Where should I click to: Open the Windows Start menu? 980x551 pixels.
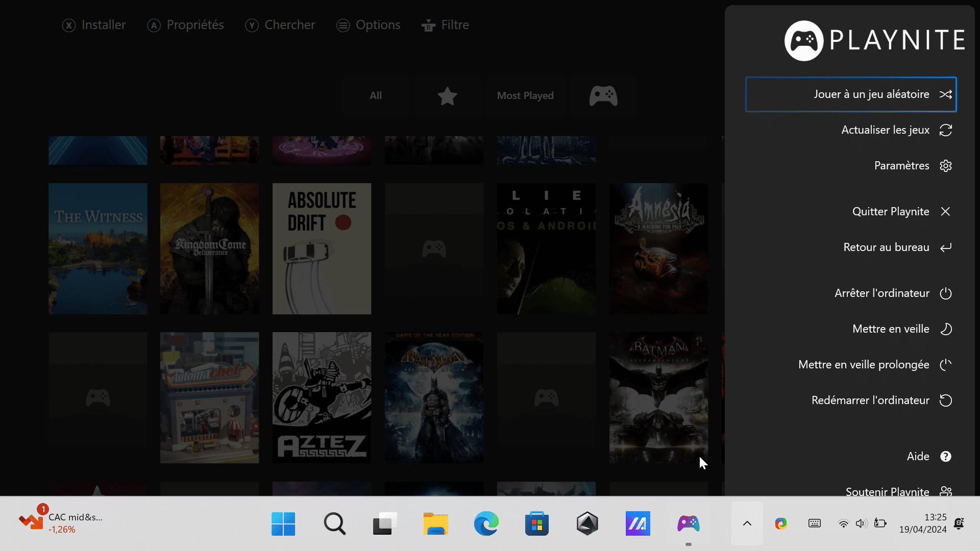[x=283, y=523]
